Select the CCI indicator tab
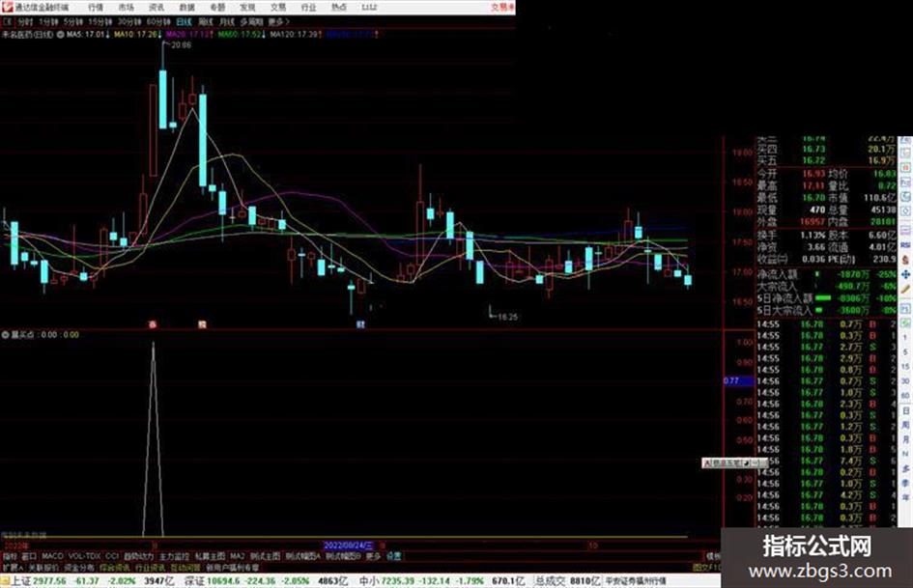Viewport: 913px width, 588px height. point(112,556)
